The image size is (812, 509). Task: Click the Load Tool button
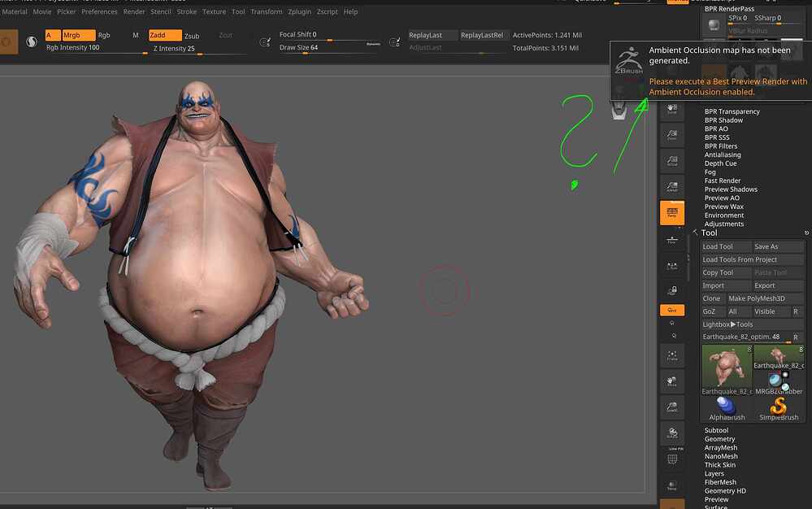pyautogui.click(x=726, y=246)
